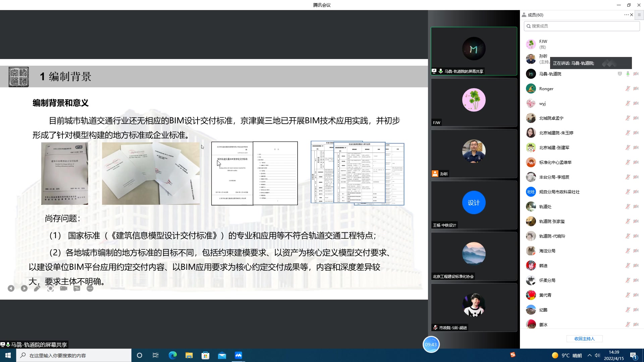Toggle camera icon for 轨道院 张家玺
The height and width of the screenshot is (362, 644).
(636, 221)
